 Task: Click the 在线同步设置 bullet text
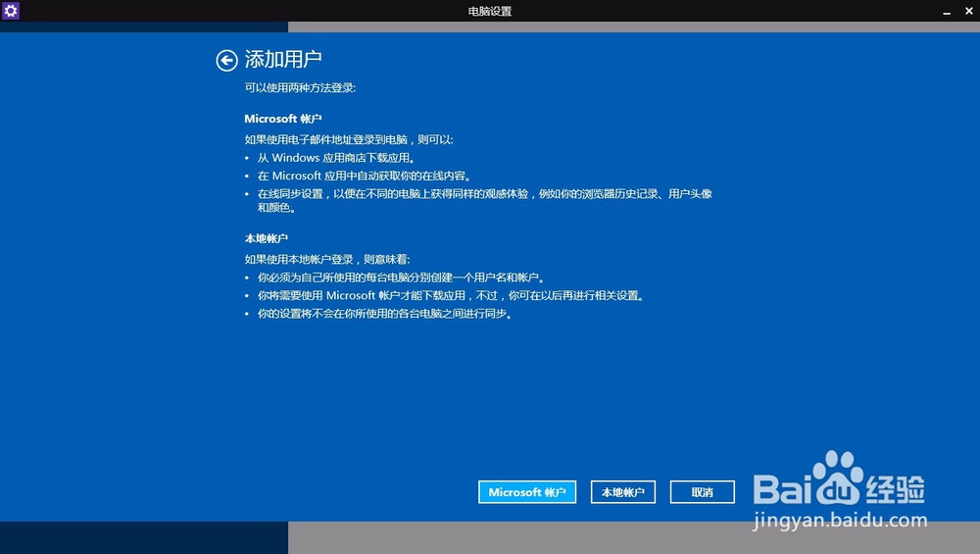tap(485, 201)
